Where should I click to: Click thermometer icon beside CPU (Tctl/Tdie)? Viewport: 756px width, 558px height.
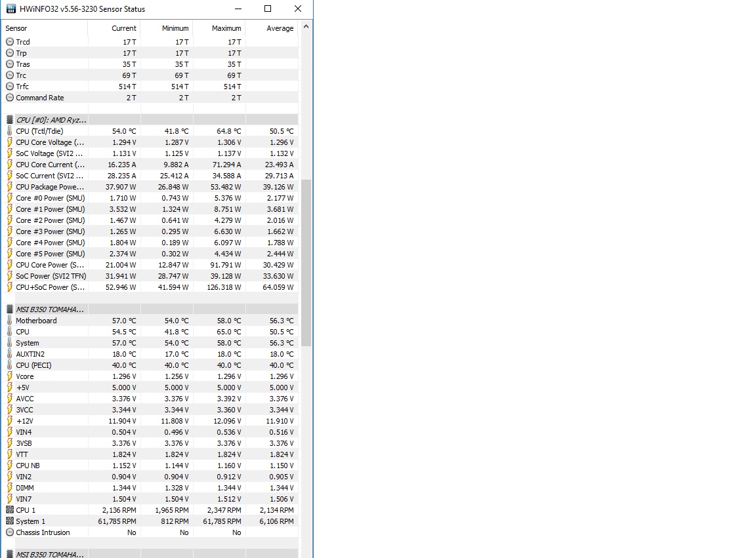[10, 130]
